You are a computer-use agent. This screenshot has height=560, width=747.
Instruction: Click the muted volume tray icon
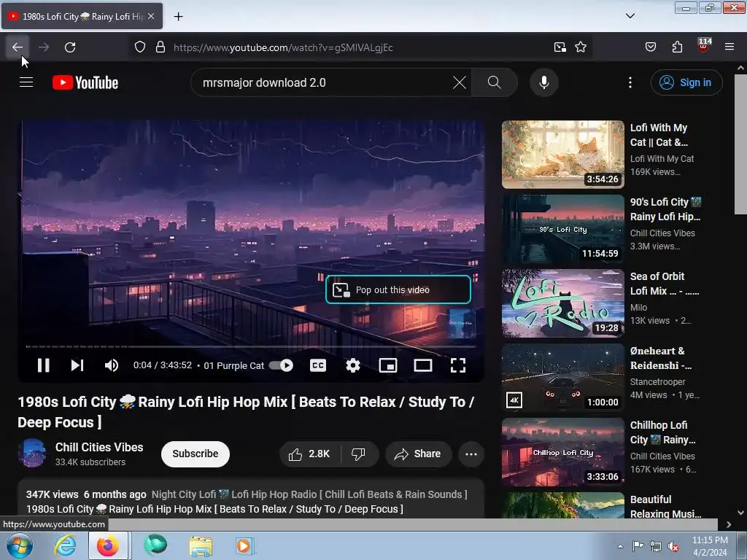[673, 547]
